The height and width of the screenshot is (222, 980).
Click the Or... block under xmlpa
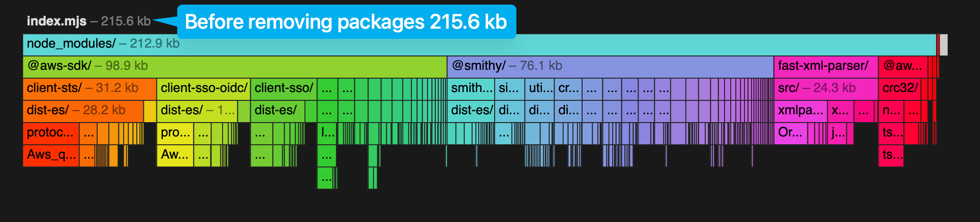[x=790, y=133]
